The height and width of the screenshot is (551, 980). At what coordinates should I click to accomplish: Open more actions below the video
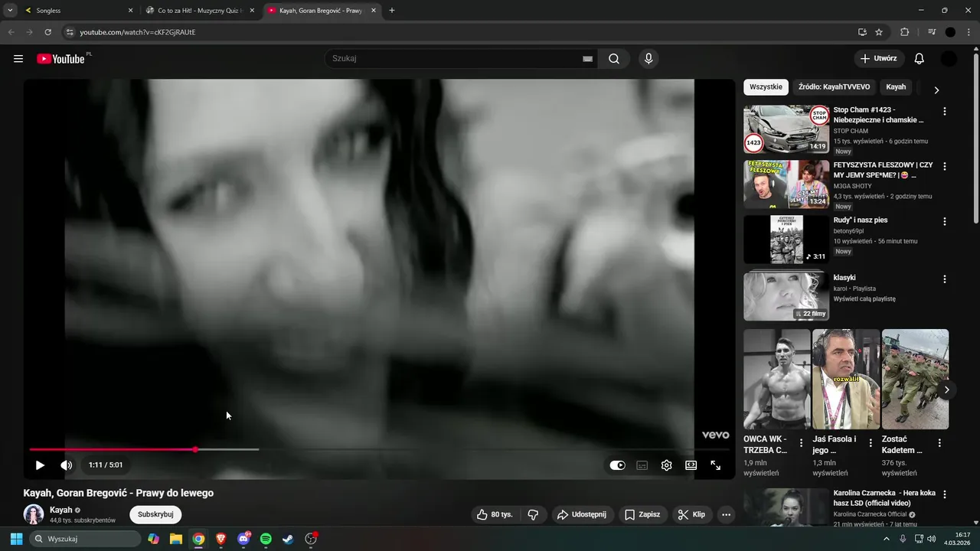726,514
